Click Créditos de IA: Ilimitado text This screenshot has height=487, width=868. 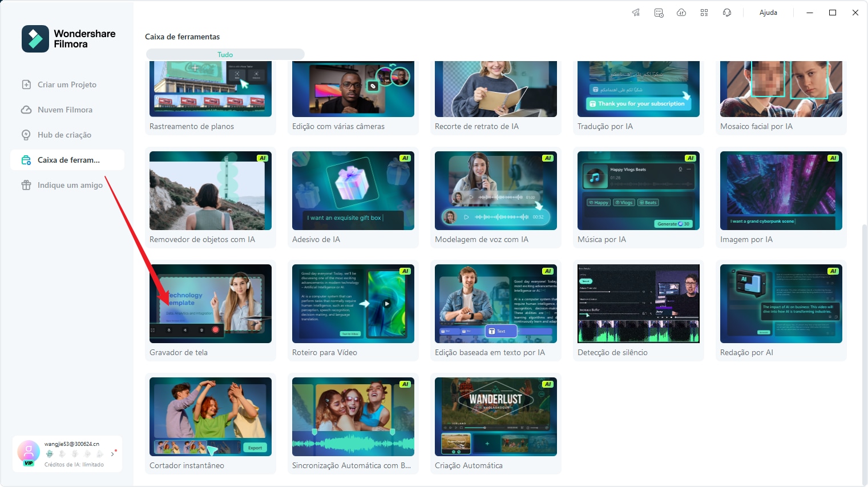coord(74,464)
